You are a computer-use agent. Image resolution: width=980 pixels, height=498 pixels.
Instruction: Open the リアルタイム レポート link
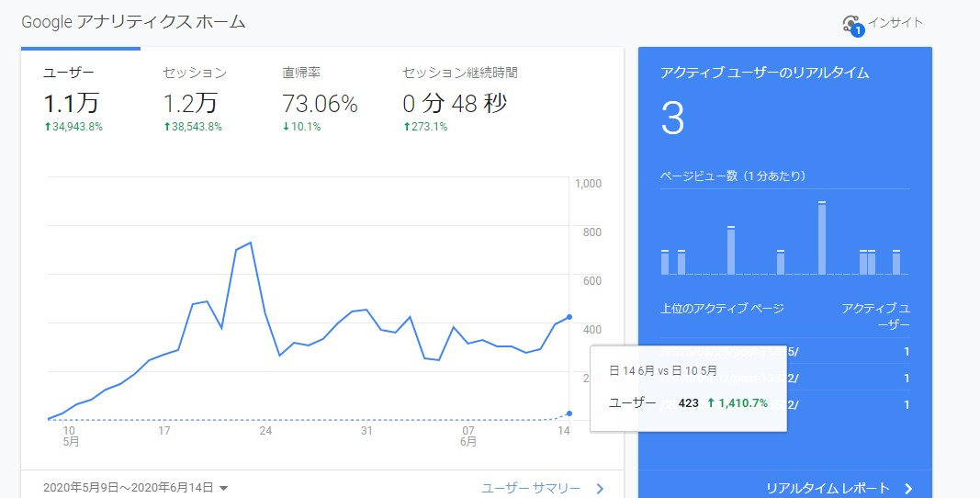[828, 488]
